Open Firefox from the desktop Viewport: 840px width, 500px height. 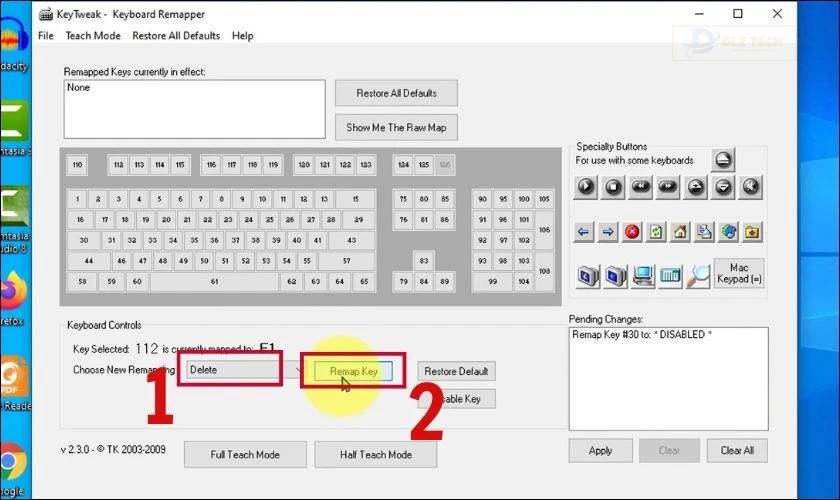click(x=13, y=297)
